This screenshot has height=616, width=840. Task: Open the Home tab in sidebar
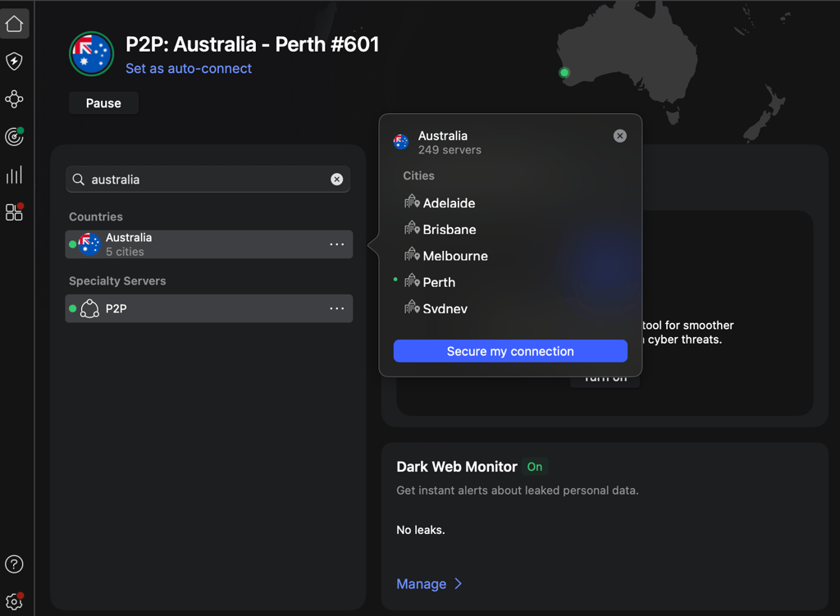(15, 24)
